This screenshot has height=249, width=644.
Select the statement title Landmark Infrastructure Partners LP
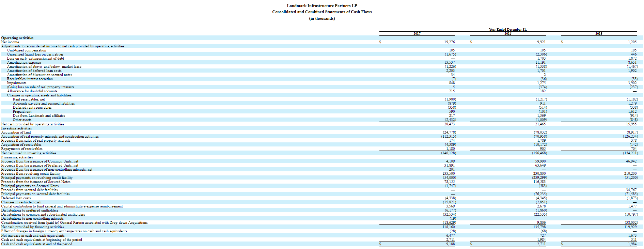click(x=322, y=6)
